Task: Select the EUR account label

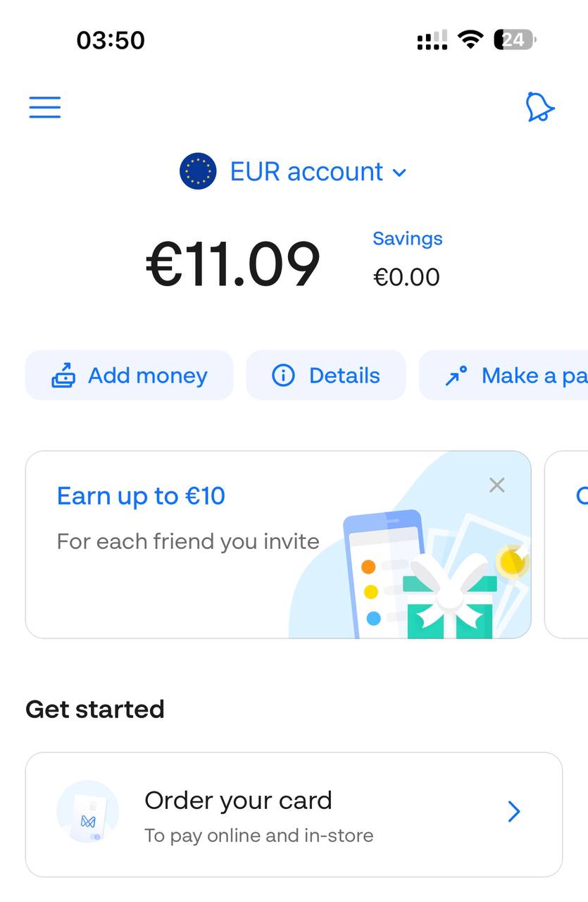Action: (306, 171)
